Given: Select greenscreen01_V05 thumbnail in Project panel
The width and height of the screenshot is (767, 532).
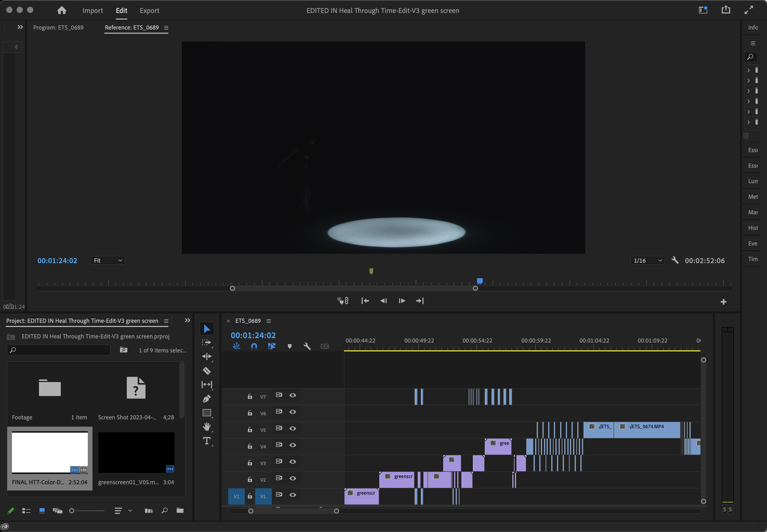Looking at the screenshot, I should (136, 452).
